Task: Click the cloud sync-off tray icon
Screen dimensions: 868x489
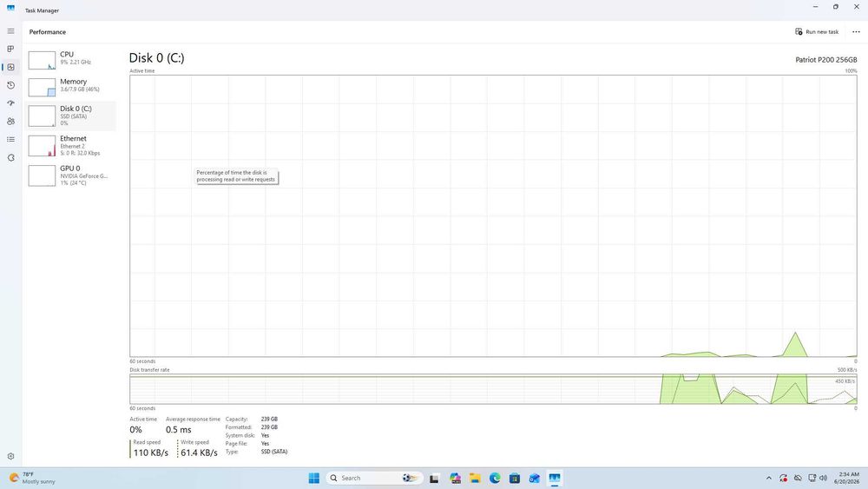Action: tap(798, 478)
